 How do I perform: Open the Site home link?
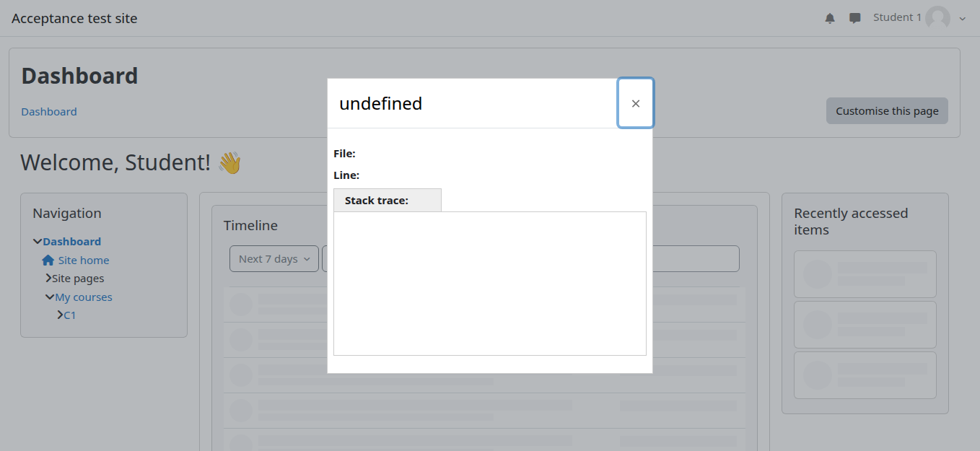[x=84, y=260]
